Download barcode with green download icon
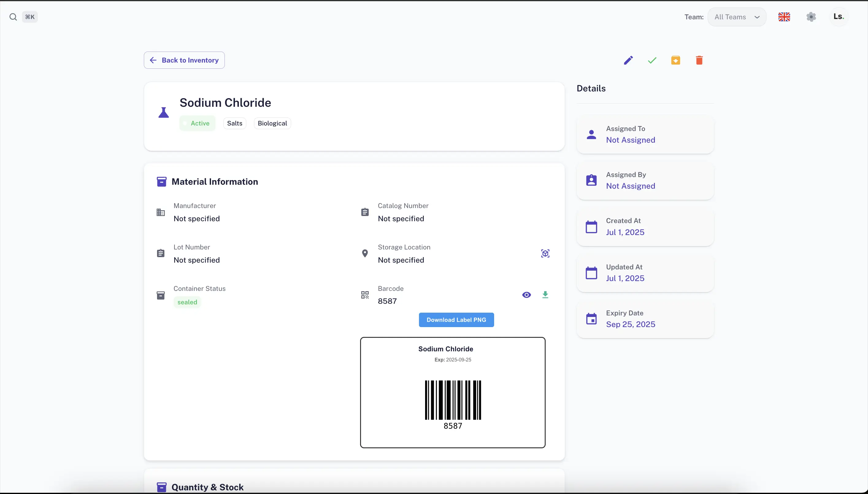The width and height of the screenshot is (868, 494). pos(545,295)
